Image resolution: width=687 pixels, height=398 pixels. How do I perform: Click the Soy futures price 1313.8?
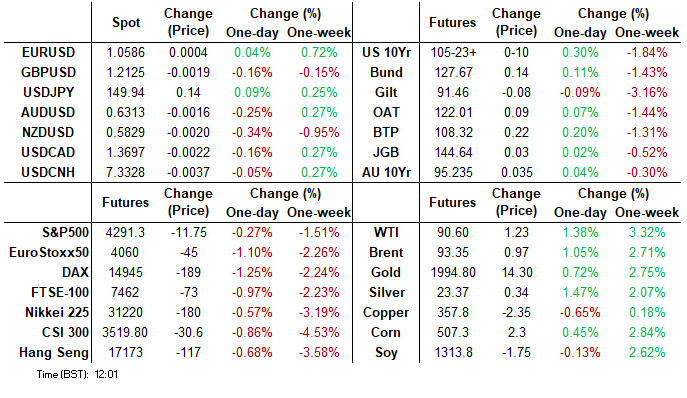[453, 352]
